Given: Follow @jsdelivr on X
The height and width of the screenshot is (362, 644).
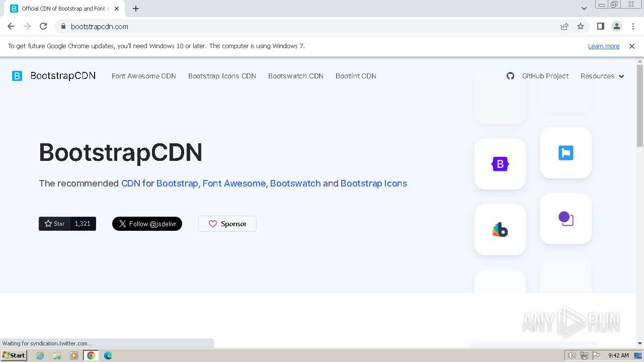Looking at the screenshot, I should [x=147, y=224].
